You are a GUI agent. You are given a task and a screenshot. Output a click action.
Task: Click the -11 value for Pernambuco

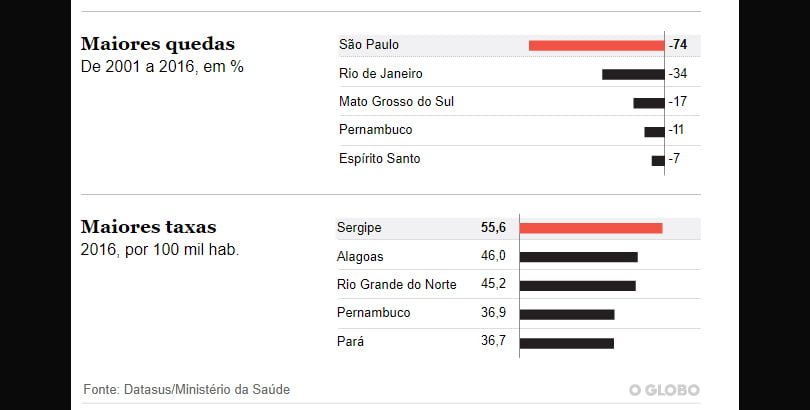(x=676, y=130)
